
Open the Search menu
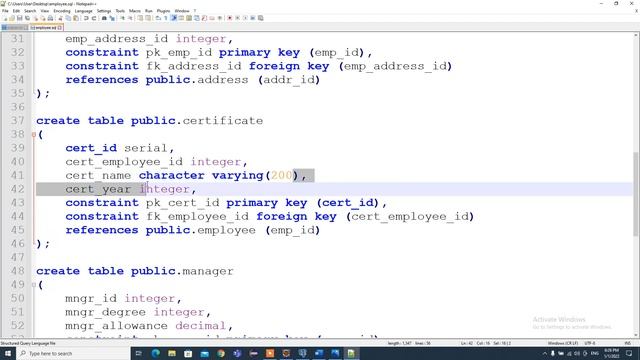click(x=30, y=11)
